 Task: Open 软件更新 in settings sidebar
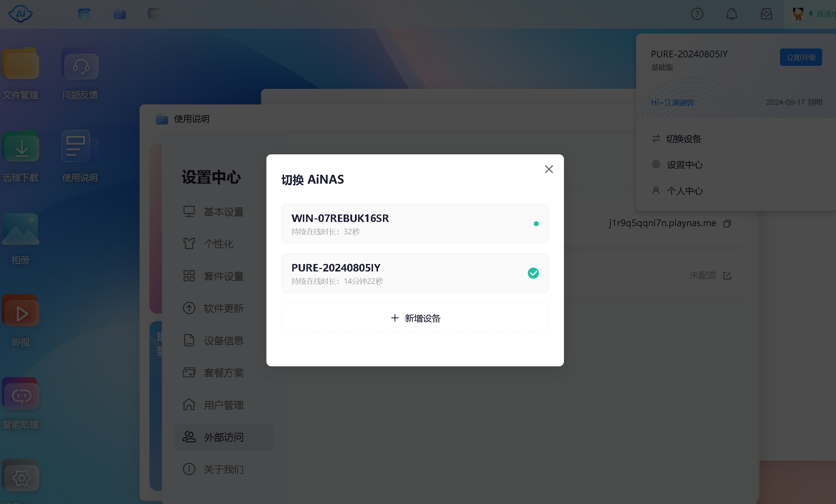tap(224, 308)
